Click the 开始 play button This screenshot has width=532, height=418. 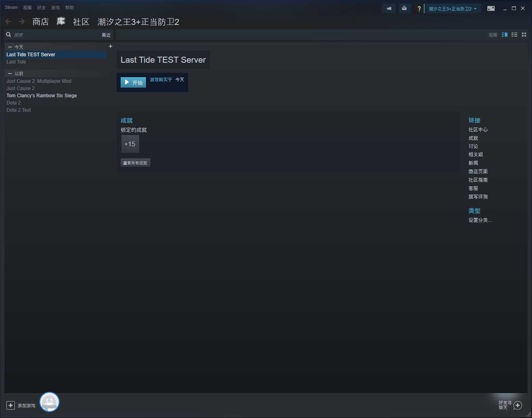pos(133,82)
